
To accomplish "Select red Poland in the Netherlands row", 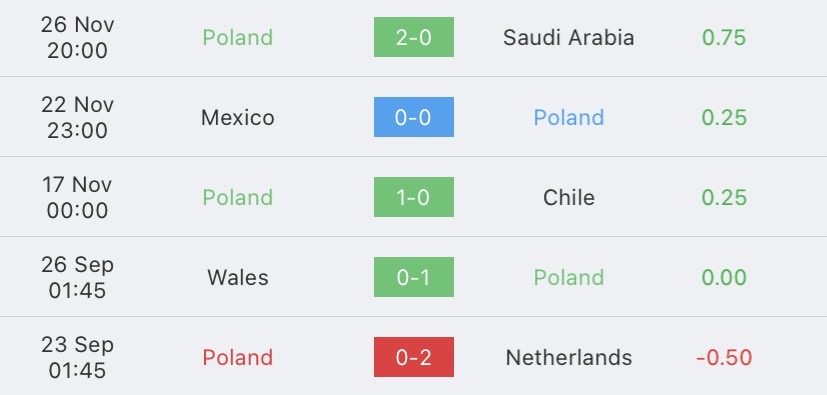I will pyautogui.click(x=238, y=358).
